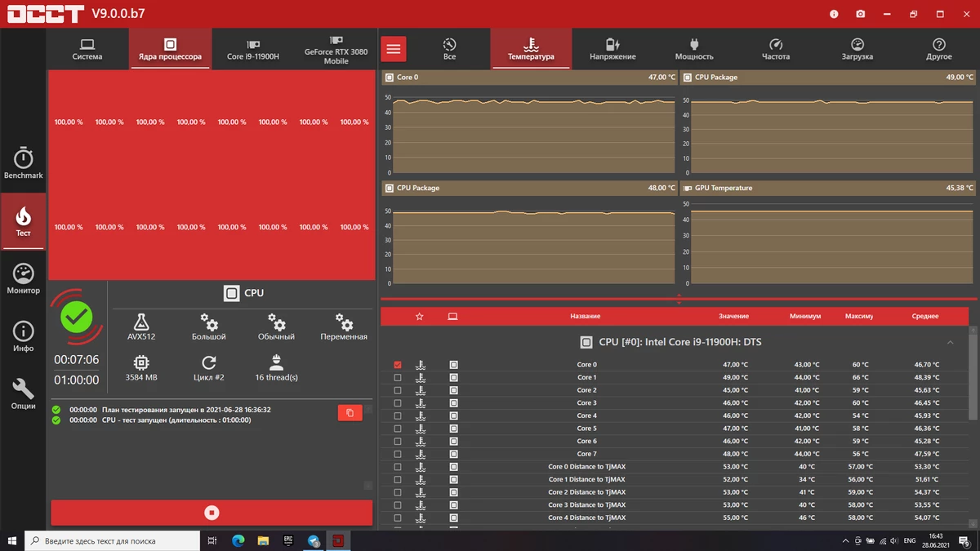
Task: Click the Цикл #2 cycle icon
Action: tap(209, 362)
